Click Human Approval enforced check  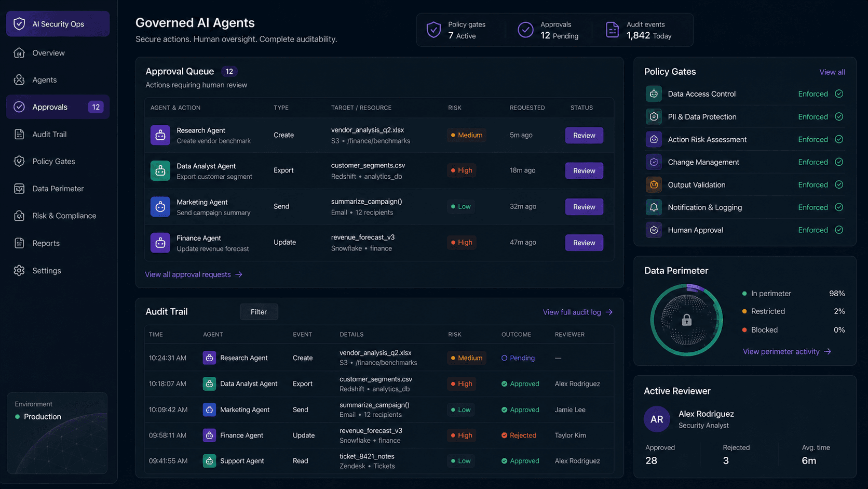(839, 230)
